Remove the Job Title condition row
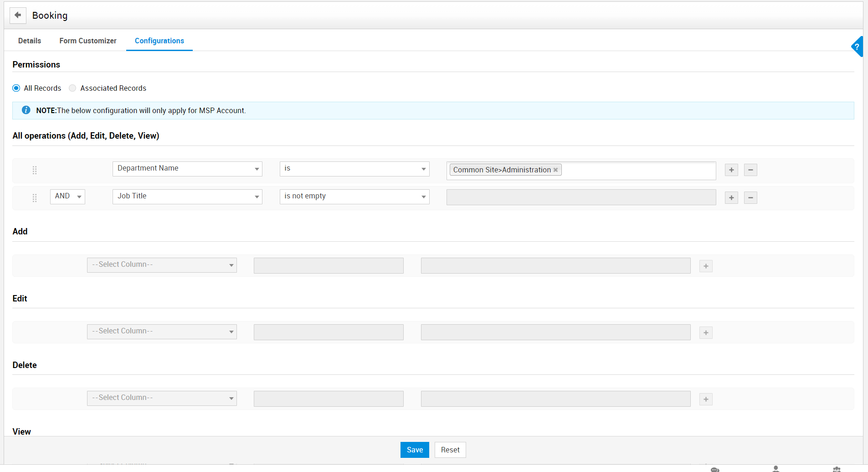 pos(750,197)
